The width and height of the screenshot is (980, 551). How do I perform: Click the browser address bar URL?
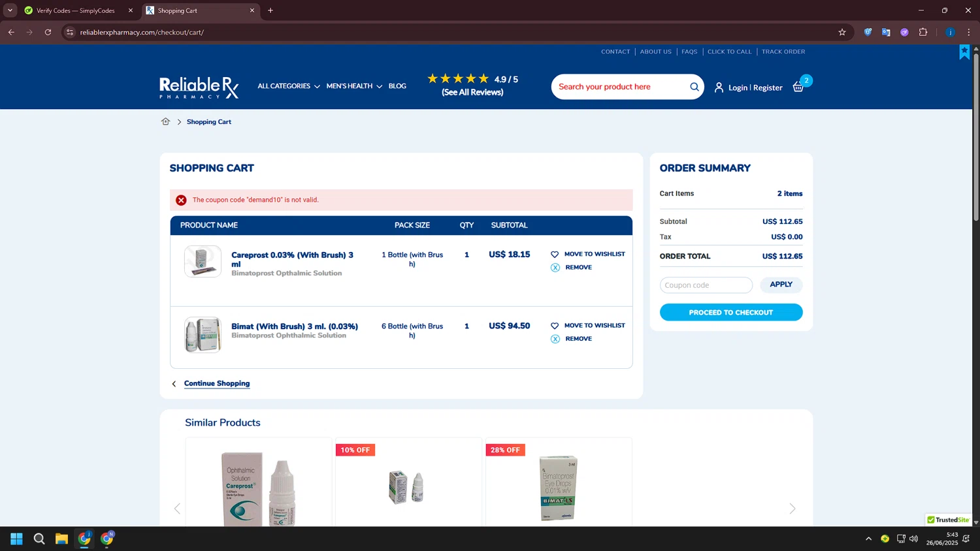coord(142,32)
